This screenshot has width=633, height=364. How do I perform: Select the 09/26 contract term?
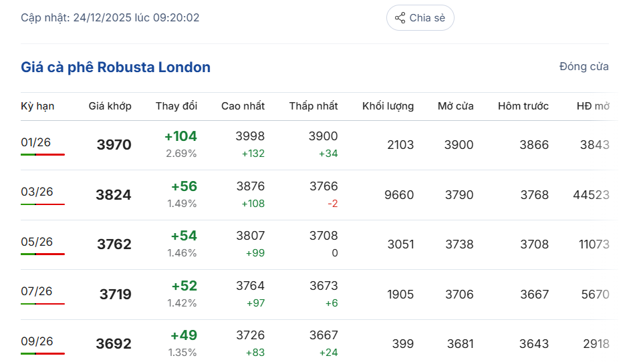click(x=37, y=341)
